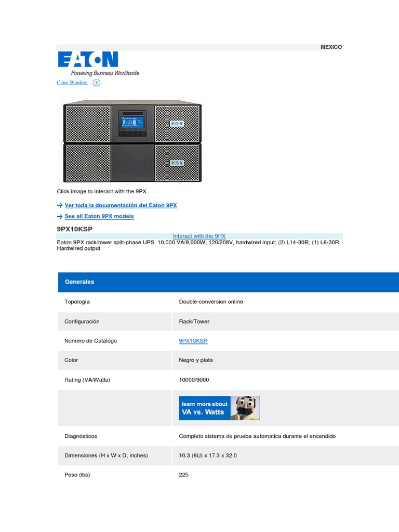Click the Negro y plata value

(196, 360)
